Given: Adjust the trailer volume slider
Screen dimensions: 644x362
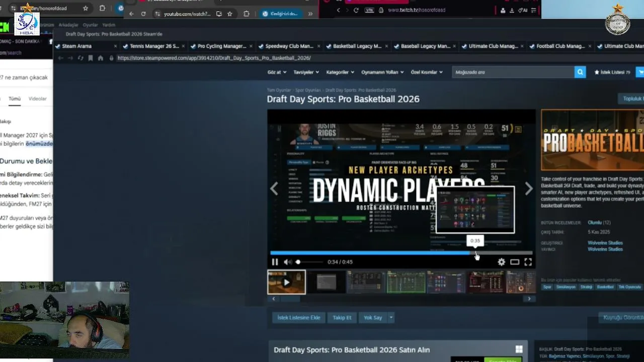Looking at the screenshot, I should 309,262.
